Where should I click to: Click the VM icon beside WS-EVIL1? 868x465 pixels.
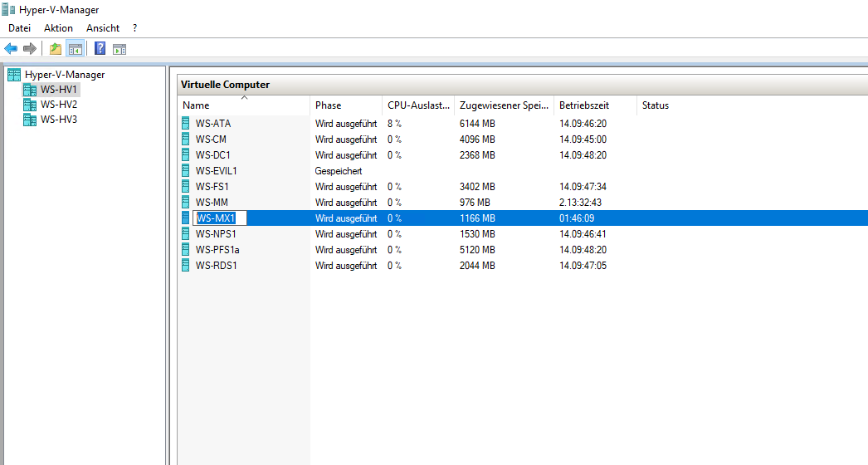click(x=186, y=171)
